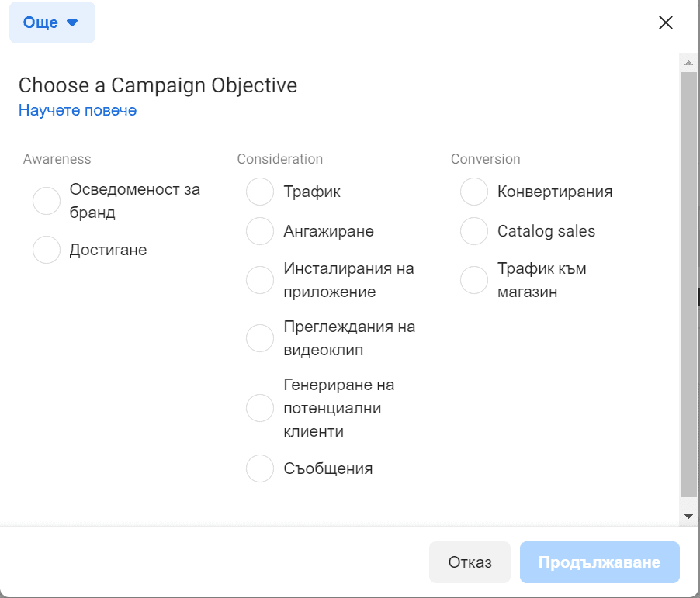Choose the Catalog sales objective
This screenshot has height=598, width=700.
(x=473, y=231)
